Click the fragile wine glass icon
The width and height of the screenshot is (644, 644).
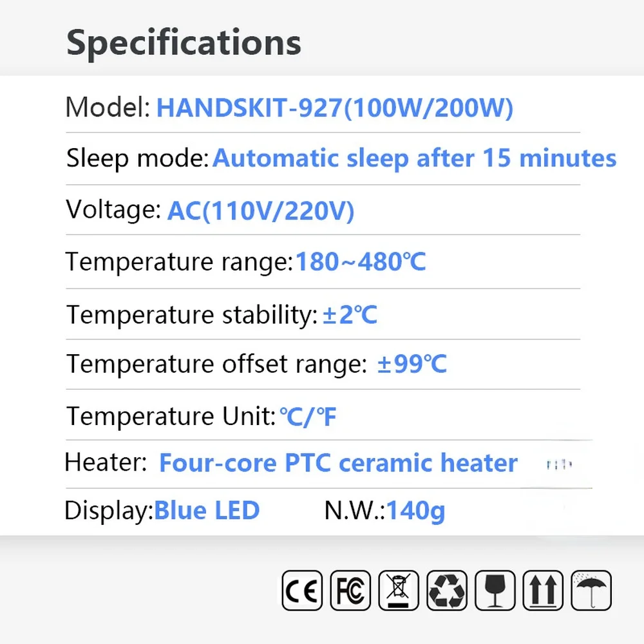click(495, 590)
